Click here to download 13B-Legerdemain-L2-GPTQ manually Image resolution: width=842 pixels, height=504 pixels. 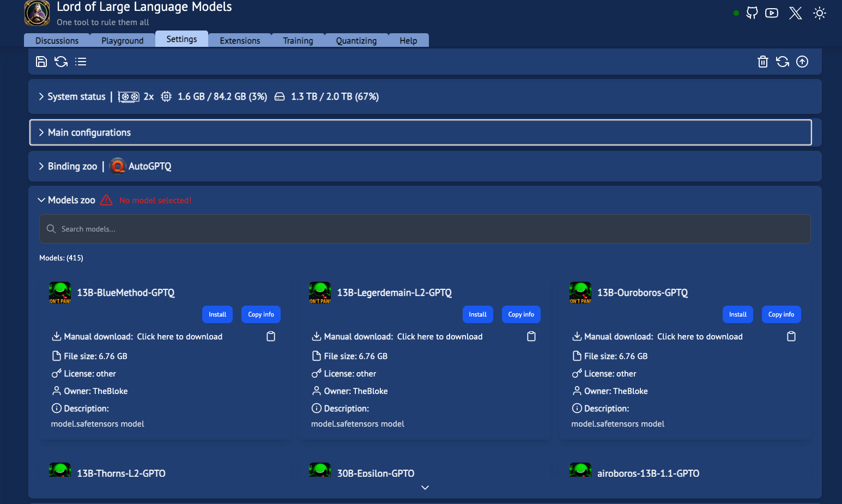(x=439, y=336)
